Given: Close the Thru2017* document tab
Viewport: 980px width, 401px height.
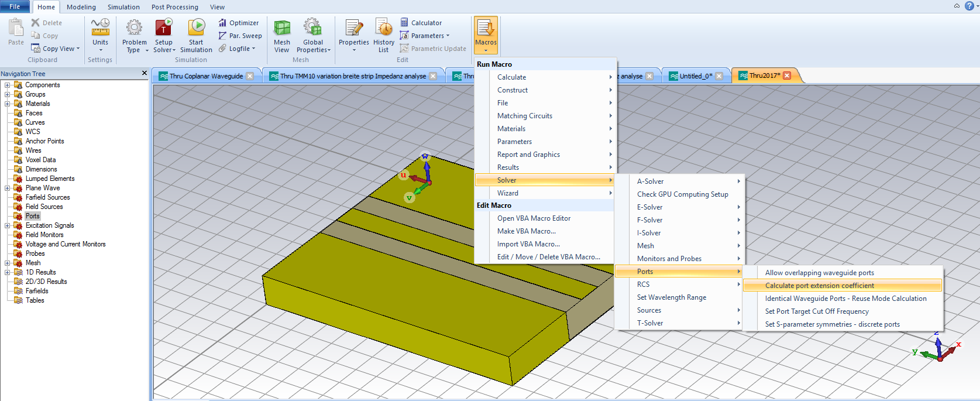Looking at the screenshot, I should [x=787, y=76].
